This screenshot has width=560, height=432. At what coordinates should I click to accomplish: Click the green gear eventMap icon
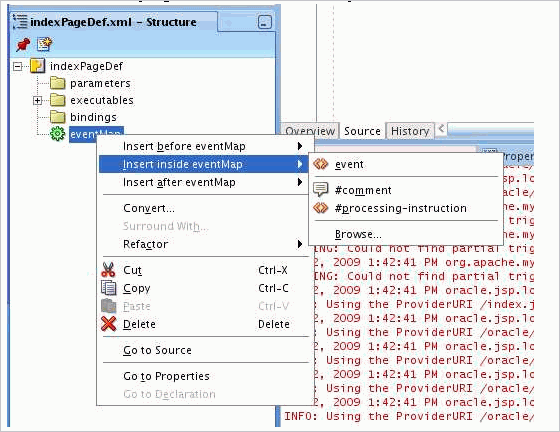(57, 134)
